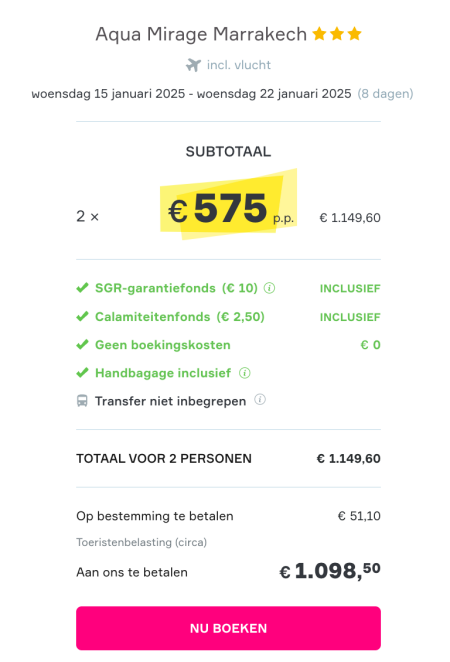Open info icon beside Handbagage inclusief

245,373
